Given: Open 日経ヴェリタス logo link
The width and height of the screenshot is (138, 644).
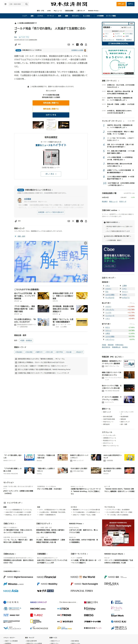Looking at the screenshot, I should point(111,584).
